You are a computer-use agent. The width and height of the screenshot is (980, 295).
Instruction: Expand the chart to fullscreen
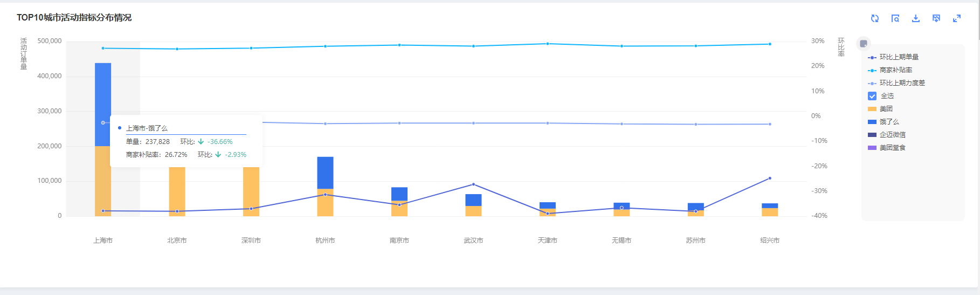tap(957, 18)
